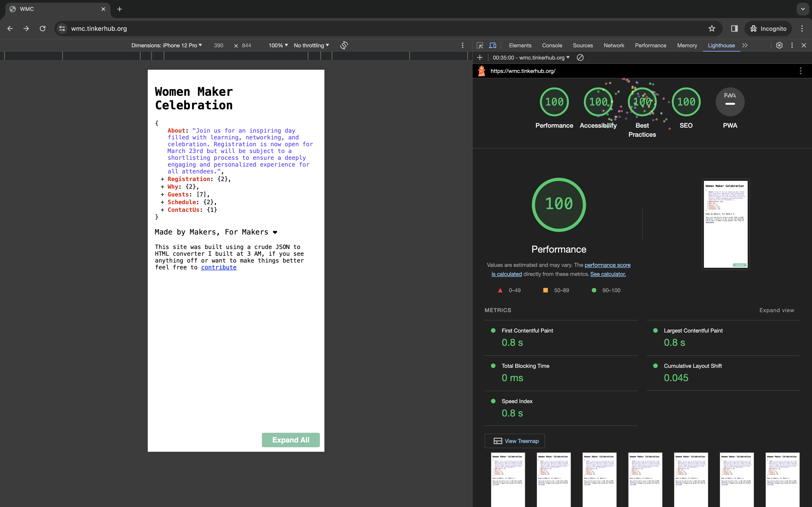
Task: Open DevTools settings gear
Action: (779, 45)
